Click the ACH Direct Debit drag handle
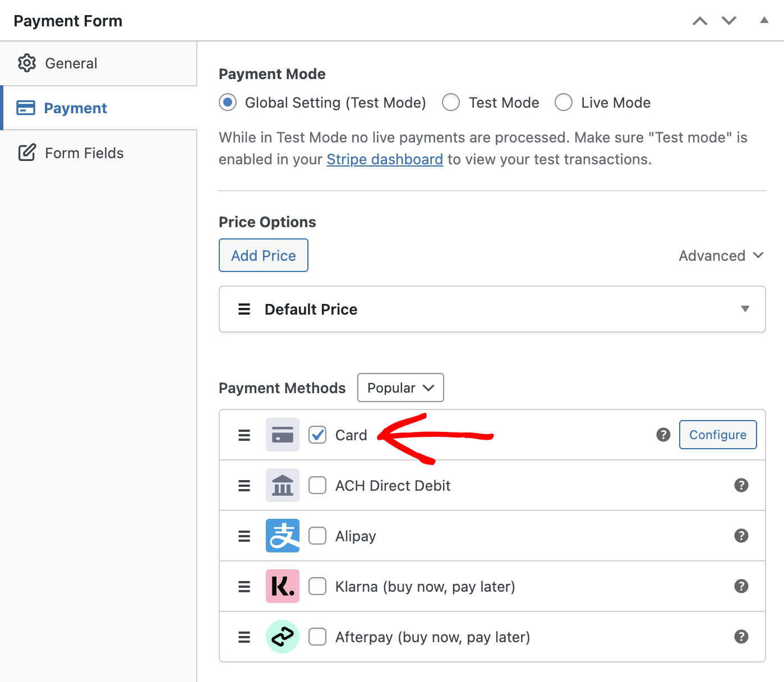The height and width of the screenshot is (682, 784). click(244, 486)
